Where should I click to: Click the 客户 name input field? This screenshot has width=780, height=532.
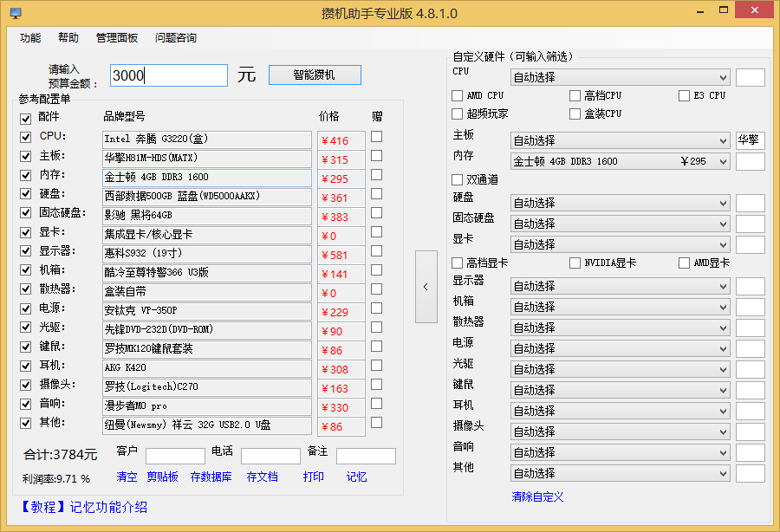[175, 456]
